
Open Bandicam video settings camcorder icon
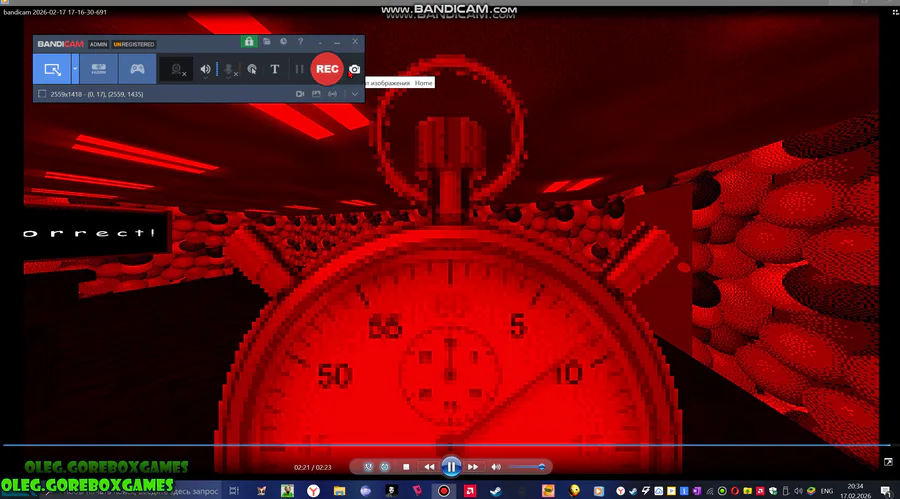(300, 94)
